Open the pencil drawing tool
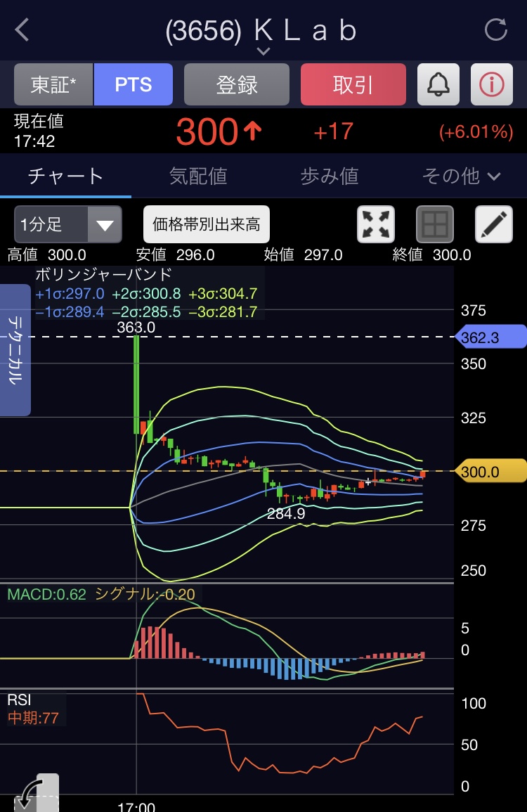The image size is (527, 812). (494, 224)
